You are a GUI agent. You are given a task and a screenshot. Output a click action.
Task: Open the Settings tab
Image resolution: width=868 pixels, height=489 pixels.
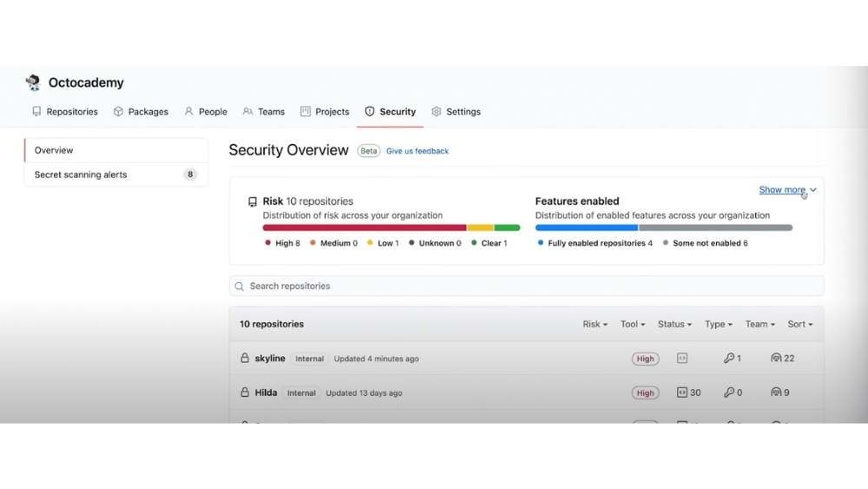click(x=456, y=111)
